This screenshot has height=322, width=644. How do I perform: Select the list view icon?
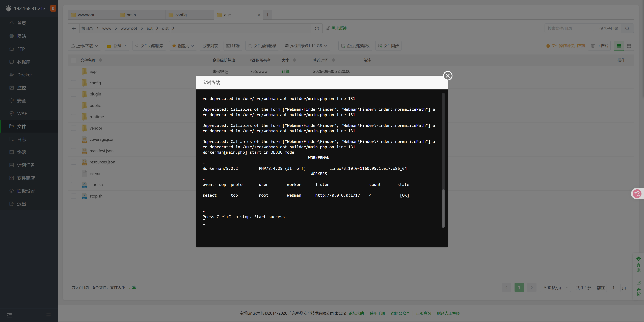pos(619,46)
